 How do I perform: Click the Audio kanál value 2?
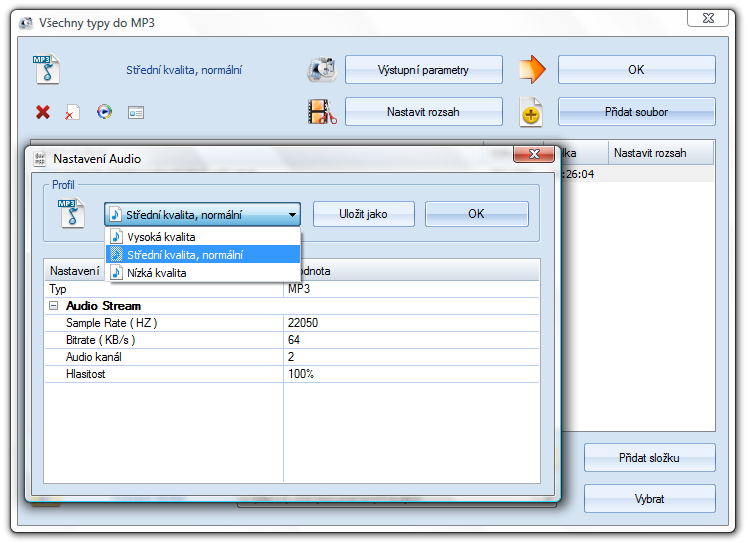(x=291, y=357)
